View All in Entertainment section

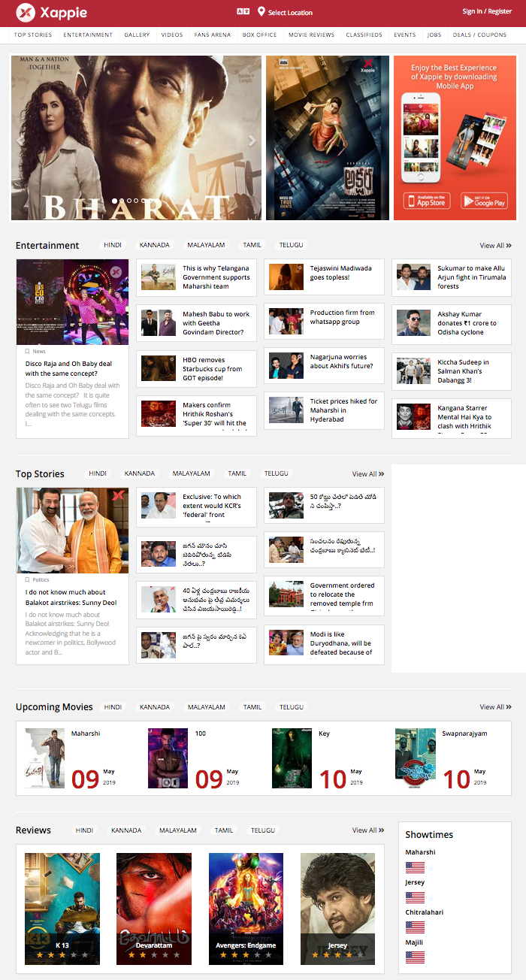tap(496, 246)
